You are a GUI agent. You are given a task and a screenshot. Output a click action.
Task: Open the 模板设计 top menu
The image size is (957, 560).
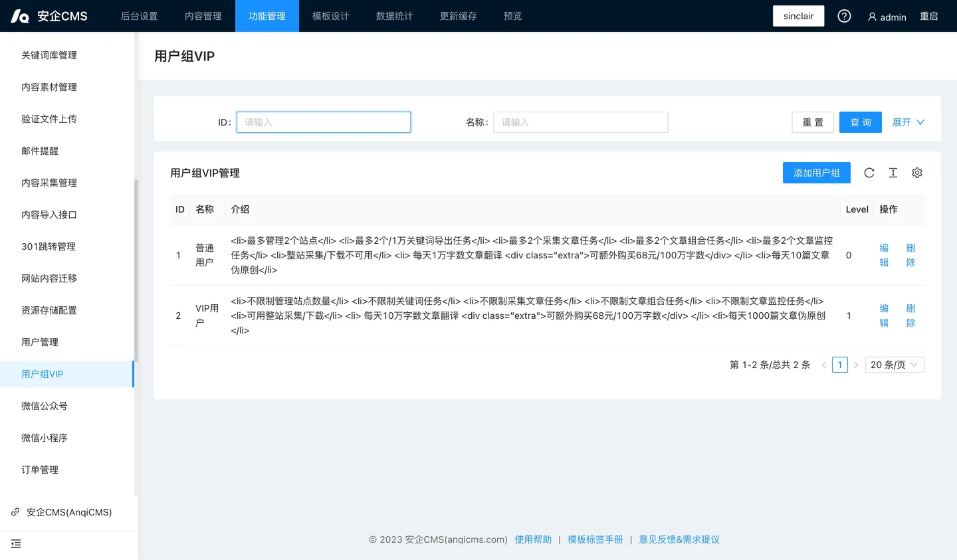pos(331,16)
